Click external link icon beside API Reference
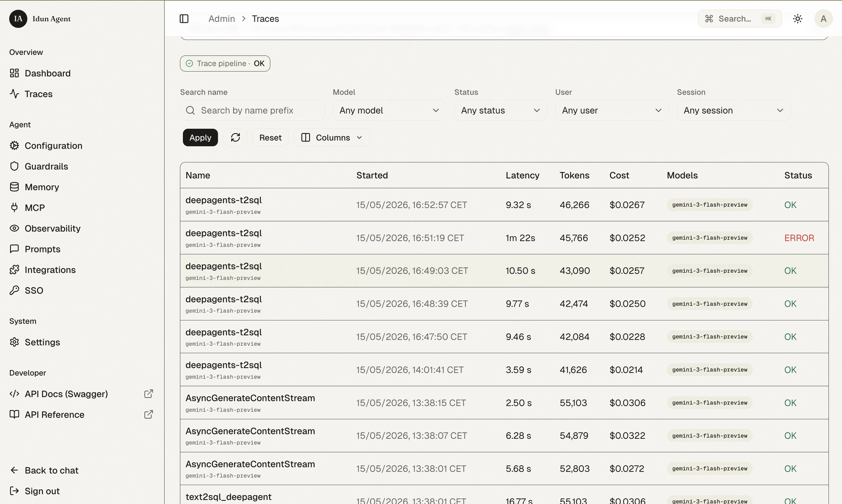This screenshot has height=504, width=842. tap(148, 414)
